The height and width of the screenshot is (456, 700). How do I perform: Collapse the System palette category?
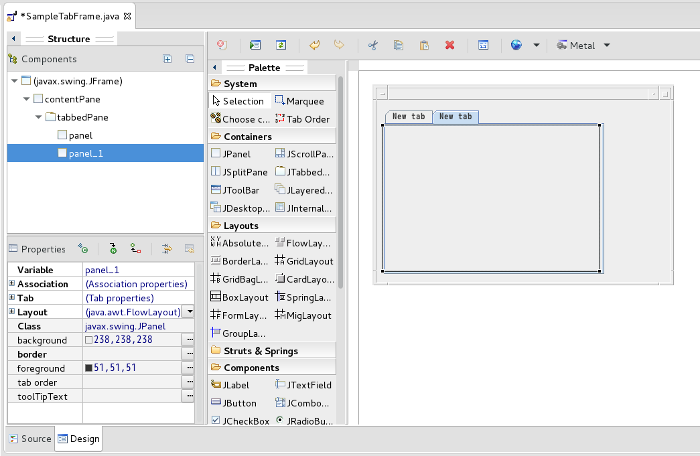[271, 84]
